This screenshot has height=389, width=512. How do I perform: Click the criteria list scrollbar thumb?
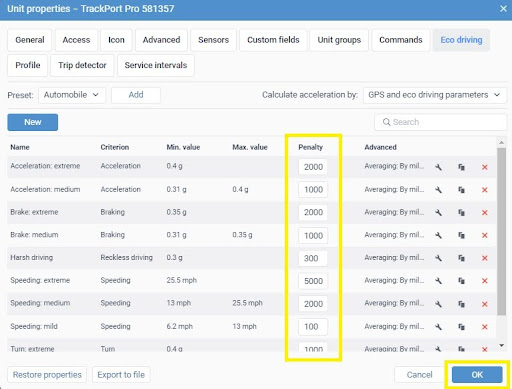coord(501,232)
